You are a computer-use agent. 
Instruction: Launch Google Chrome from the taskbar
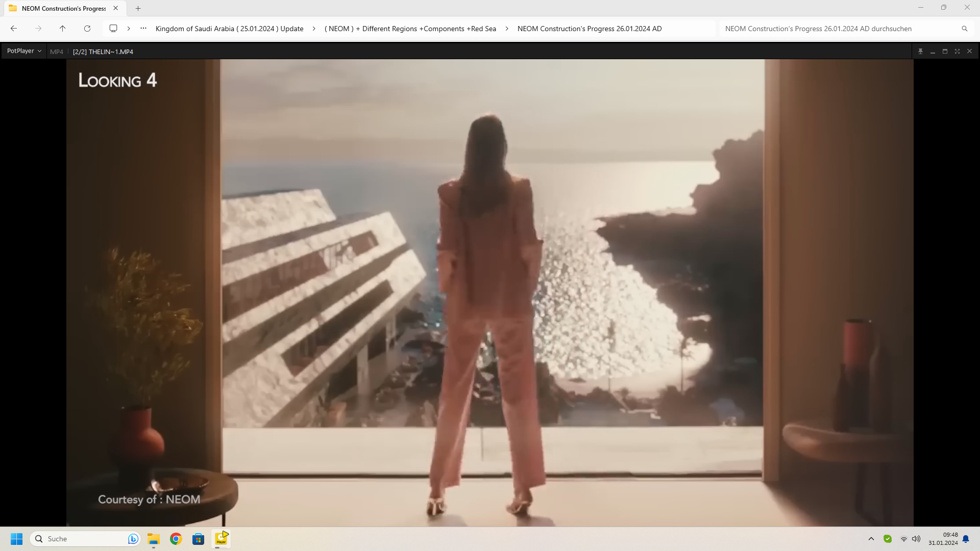(x=176, y=539)
